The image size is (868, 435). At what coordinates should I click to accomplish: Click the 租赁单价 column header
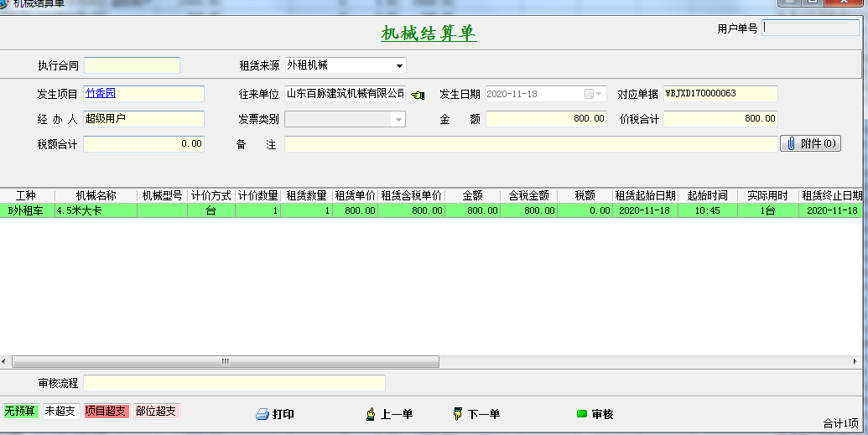(355, 196)
